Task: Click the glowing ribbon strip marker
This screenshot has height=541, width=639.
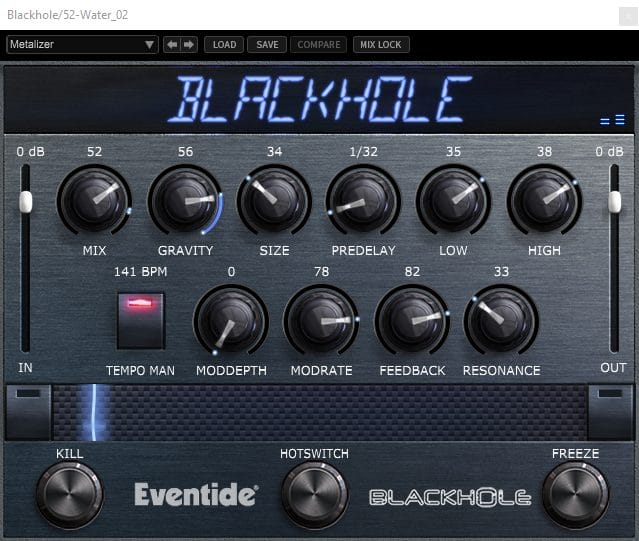Action: (97, 410)
